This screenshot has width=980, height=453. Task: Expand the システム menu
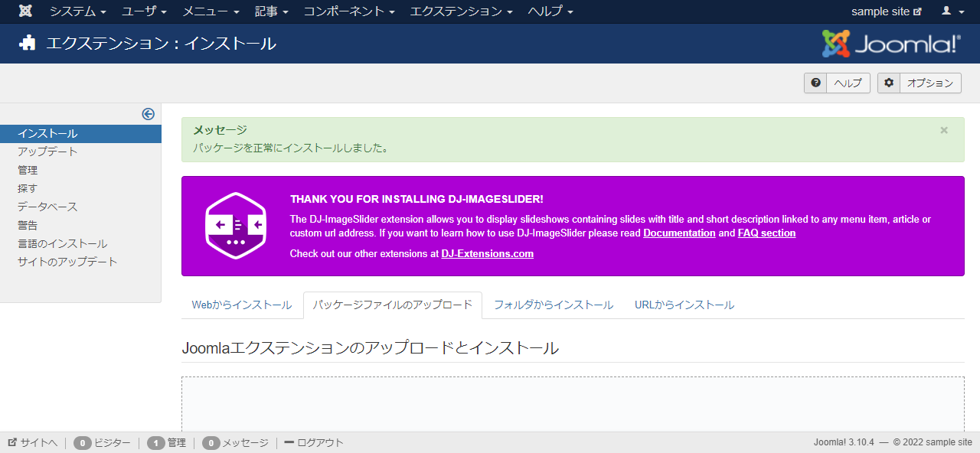[78, 11]
